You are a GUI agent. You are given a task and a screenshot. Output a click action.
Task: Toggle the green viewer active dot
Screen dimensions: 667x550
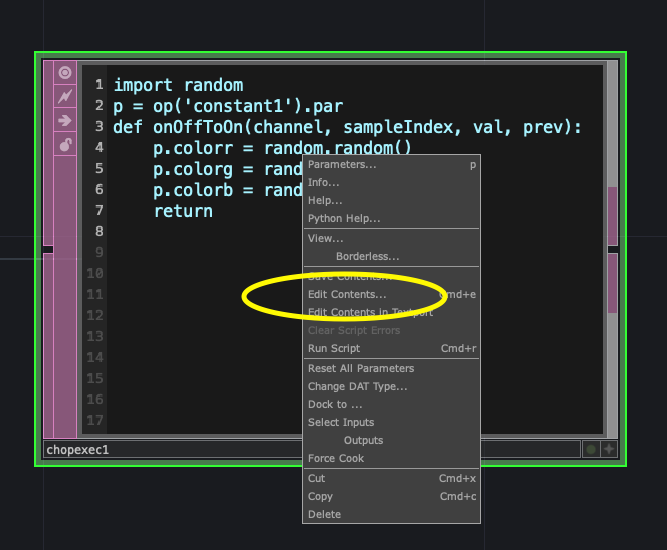click(591, 449)
